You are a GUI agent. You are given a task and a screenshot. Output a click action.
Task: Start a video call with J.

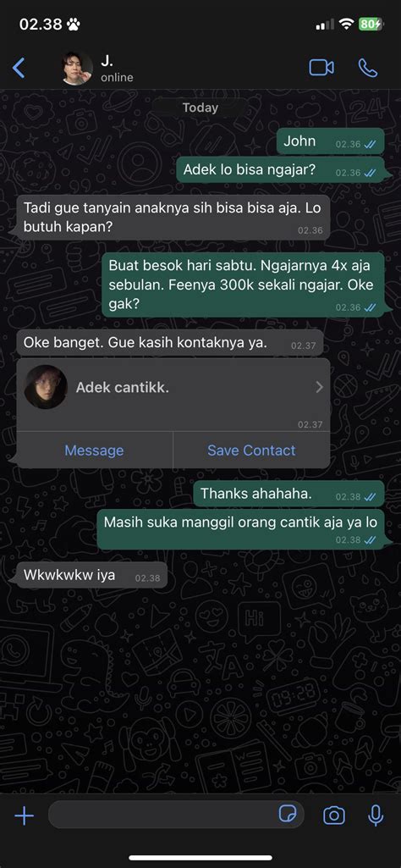[321, 68]
